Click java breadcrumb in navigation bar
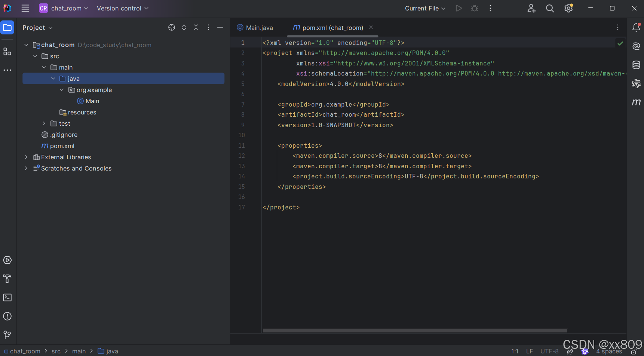 click(x=108, y=351)
